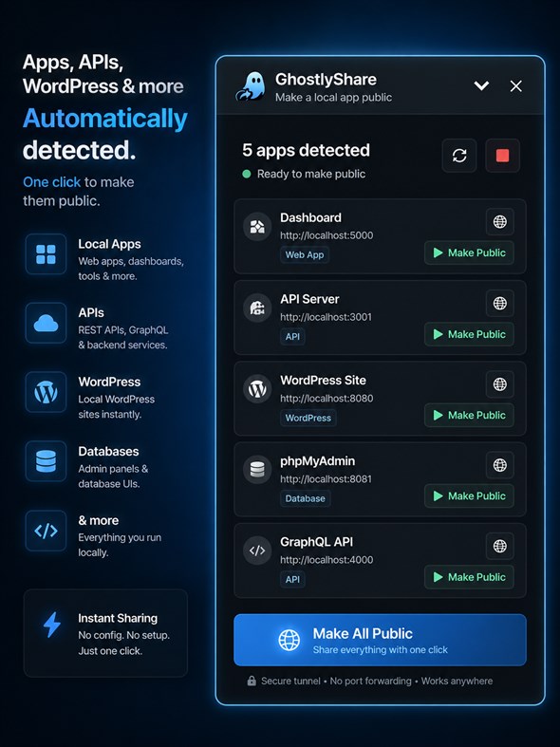The image size is (560, 747).
Task: Click the red stop button
Action: coord(502,156)
